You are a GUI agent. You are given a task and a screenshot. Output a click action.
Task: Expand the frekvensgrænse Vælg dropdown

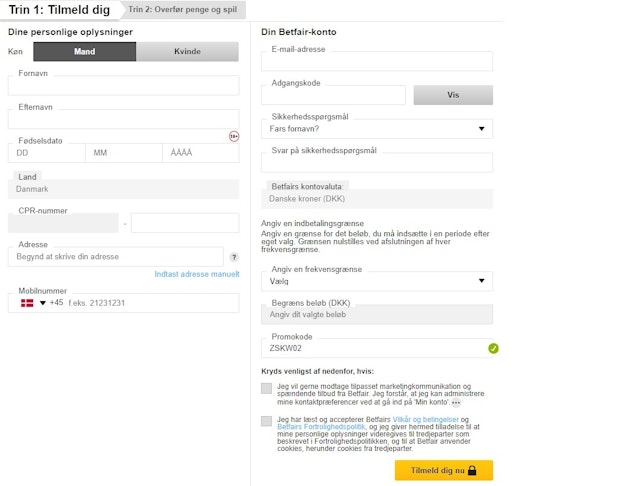coord(376,282)
